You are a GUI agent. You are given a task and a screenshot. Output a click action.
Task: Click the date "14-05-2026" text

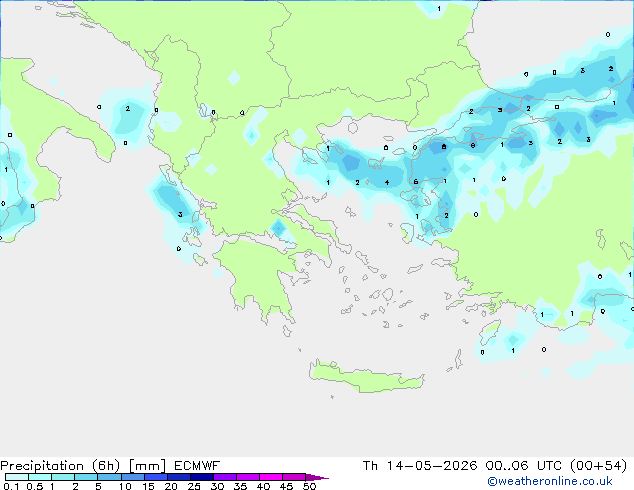[431, 466]
